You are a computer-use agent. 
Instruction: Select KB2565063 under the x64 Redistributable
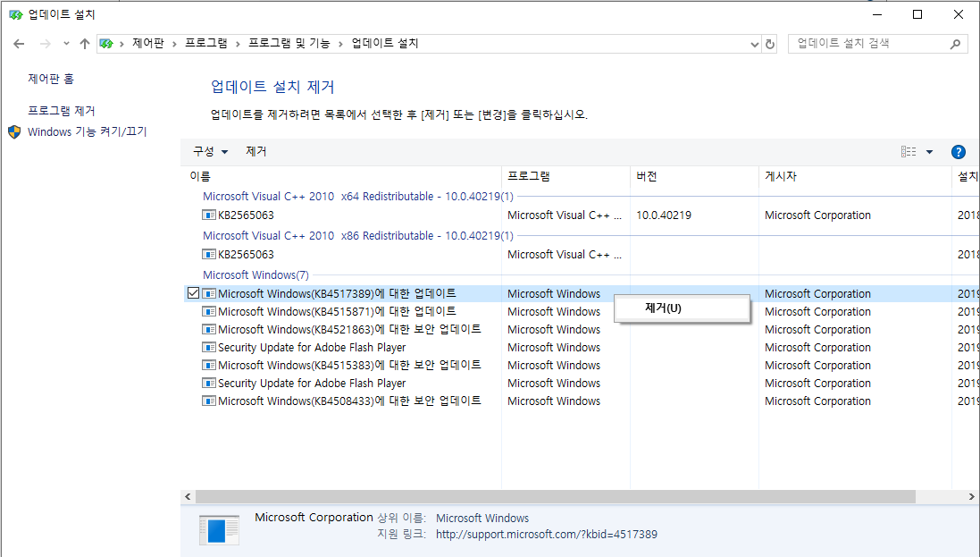point(246,215)
